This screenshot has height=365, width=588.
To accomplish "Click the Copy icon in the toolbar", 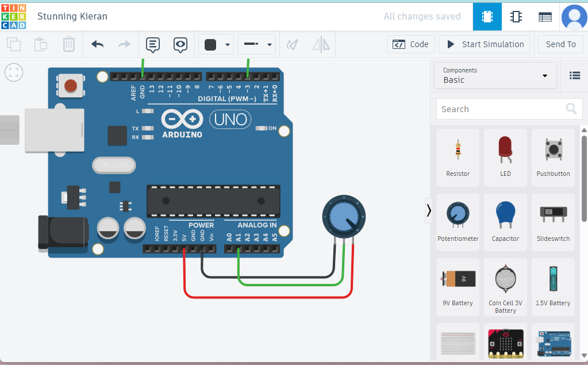I will 14,44.
